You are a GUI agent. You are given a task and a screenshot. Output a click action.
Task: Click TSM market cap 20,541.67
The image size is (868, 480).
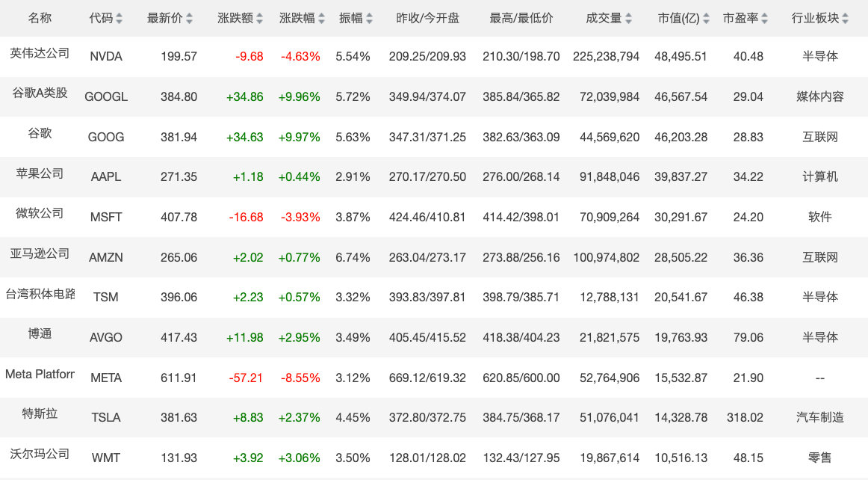point(681,297)
